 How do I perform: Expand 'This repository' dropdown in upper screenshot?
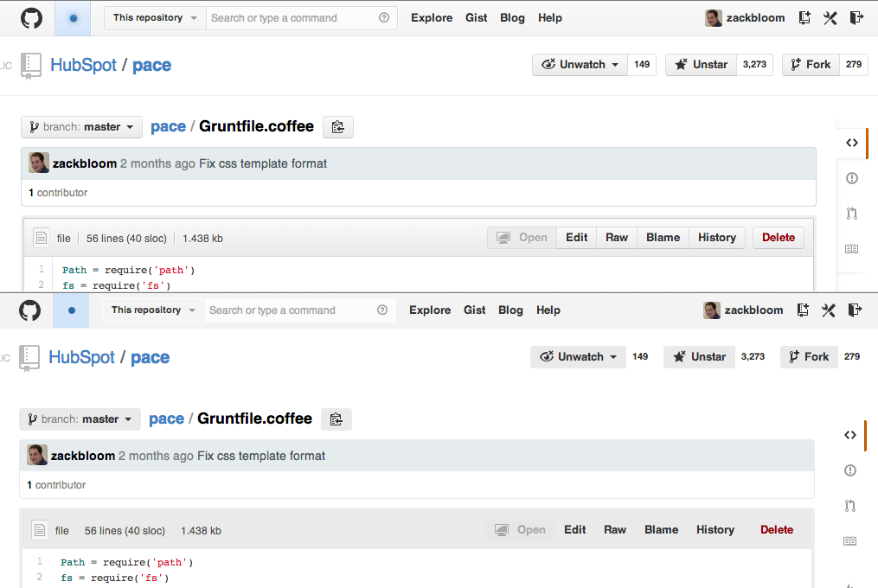(x=155, y=18)
